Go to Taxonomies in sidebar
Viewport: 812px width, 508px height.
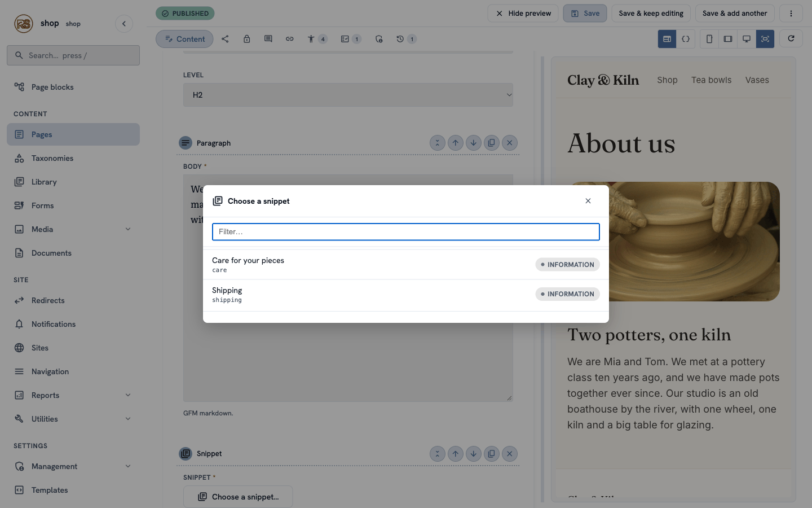73,158
